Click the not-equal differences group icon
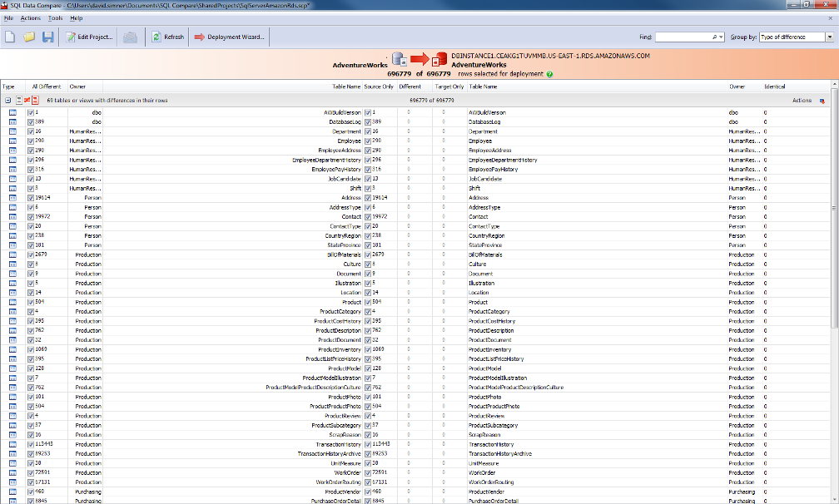 (27, 100)
